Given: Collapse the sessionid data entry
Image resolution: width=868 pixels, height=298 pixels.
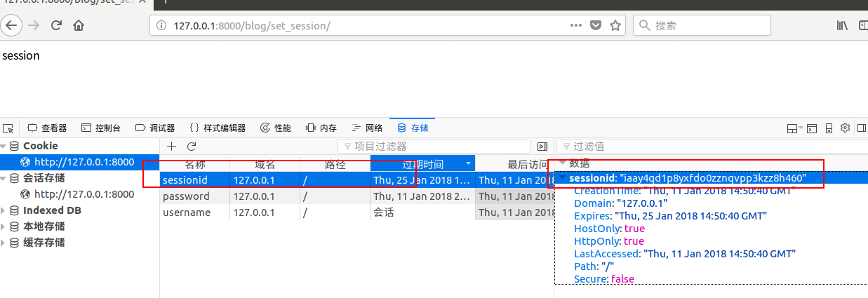Looking at the screenshot, I should click(x=563, y=179).
